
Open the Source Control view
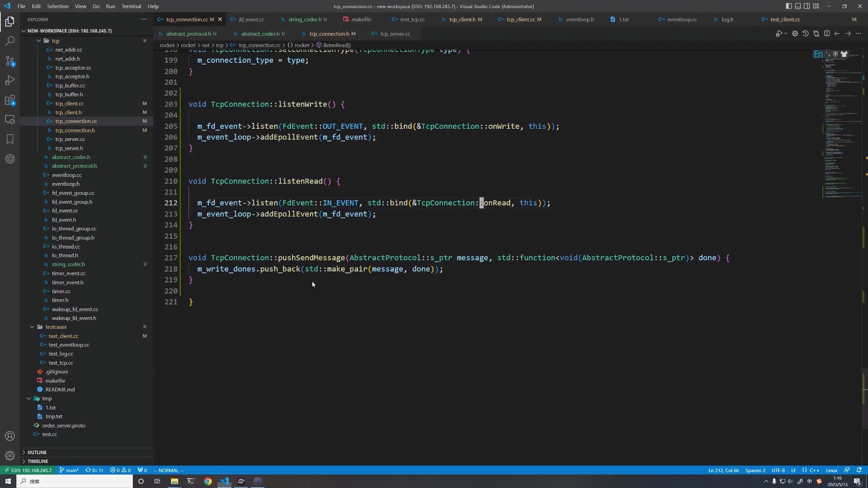click(10, 61)
